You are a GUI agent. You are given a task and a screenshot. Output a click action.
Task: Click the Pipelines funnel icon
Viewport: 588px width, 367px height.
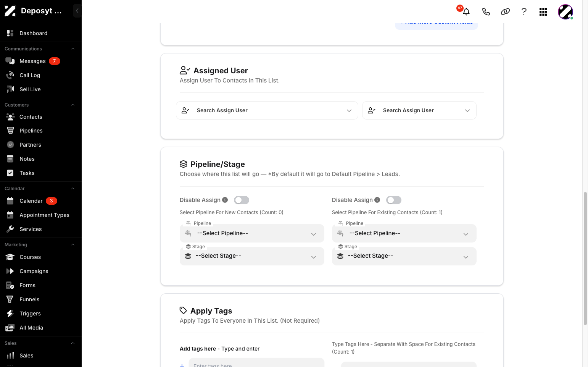pos(10,131)
